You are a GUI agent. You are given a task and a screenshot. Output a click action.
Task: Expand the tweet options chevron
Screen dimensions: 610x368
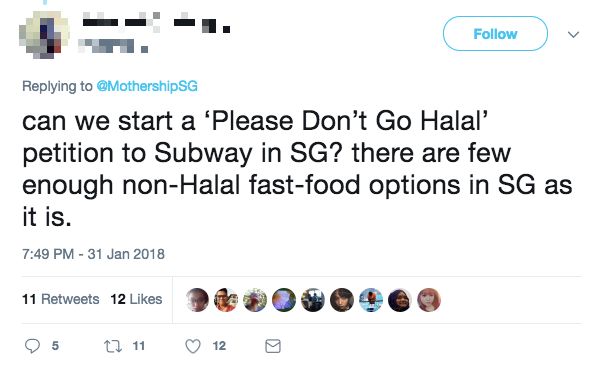pos(573,34)
